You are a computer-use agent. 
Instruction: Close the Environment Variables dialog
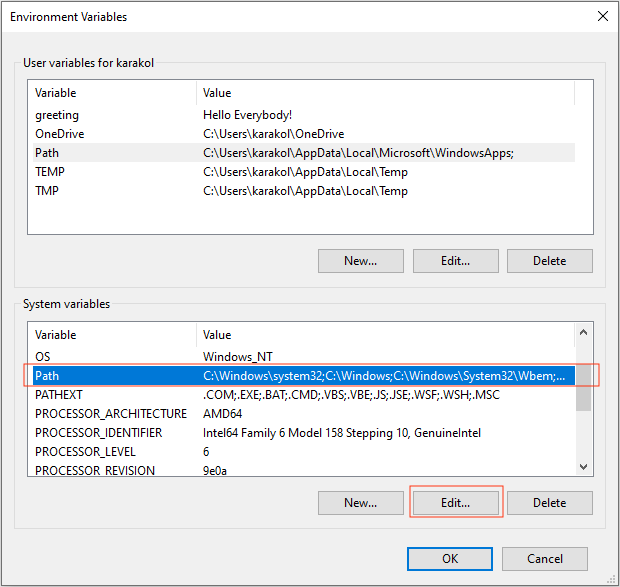[x=603, y=17]
